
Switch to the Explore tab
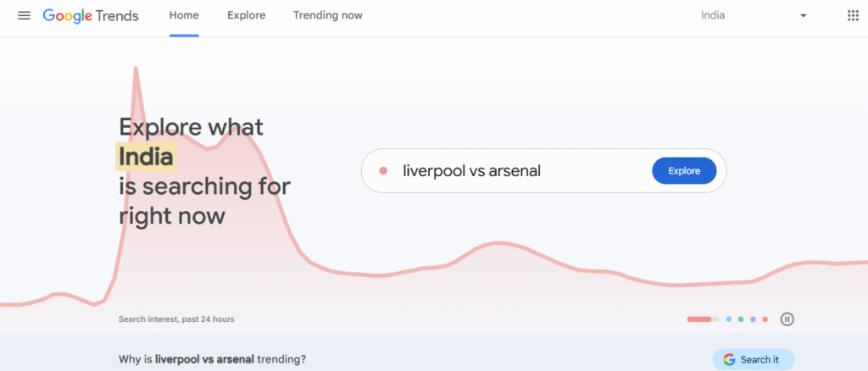point(246,16)
